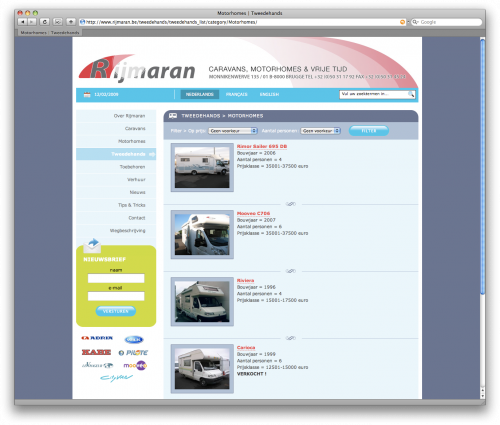Open Tweedehands sidebar menu item
Screen dimensions: 500x425
tap(116, 154)
